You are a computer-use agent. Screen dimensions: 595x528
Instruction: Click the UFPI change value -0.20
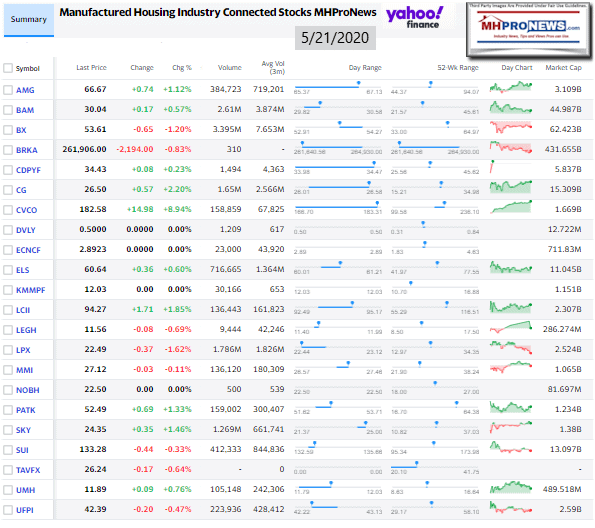(143, 509)
